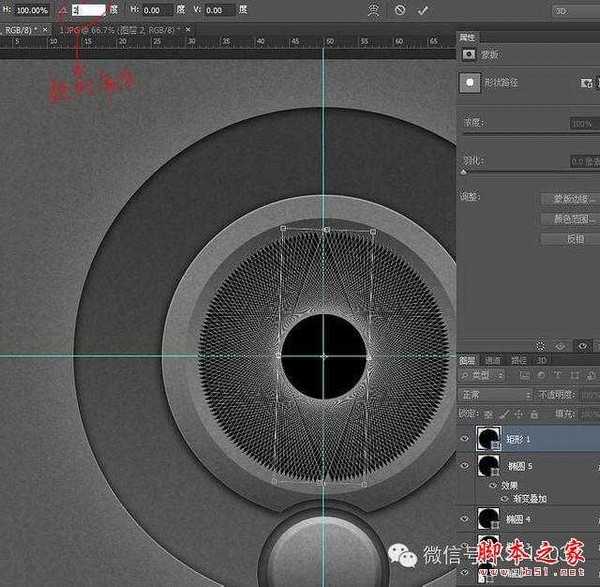Click the pixel layer filter icon

coord(522,376)
